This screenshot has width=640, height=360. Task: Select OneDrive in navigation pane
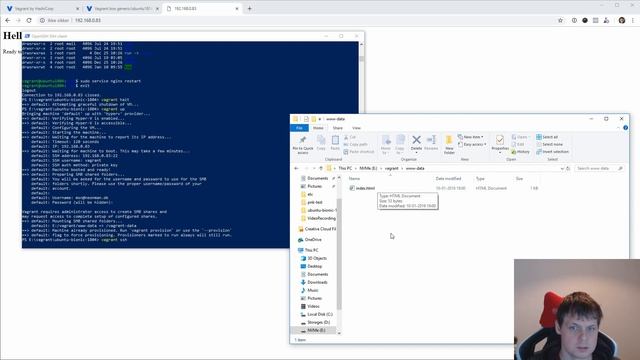pyautogui.click(x=310, y=240)
